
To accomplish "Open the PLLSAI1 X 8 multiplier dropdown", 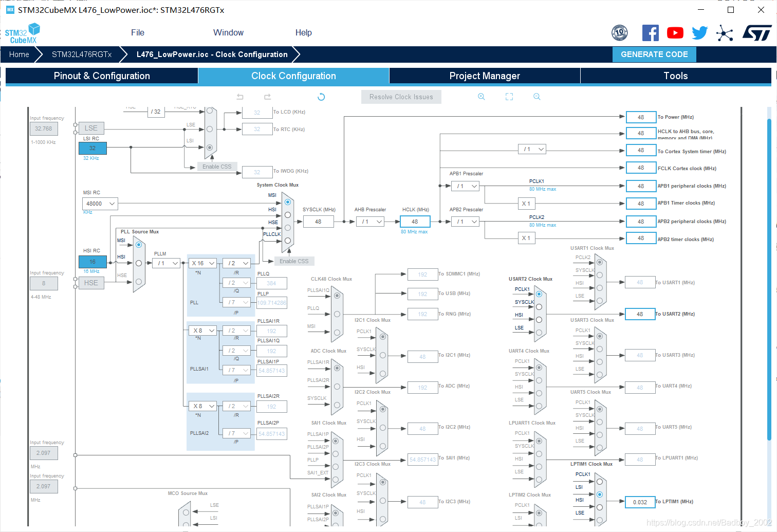I will point(202,331).
